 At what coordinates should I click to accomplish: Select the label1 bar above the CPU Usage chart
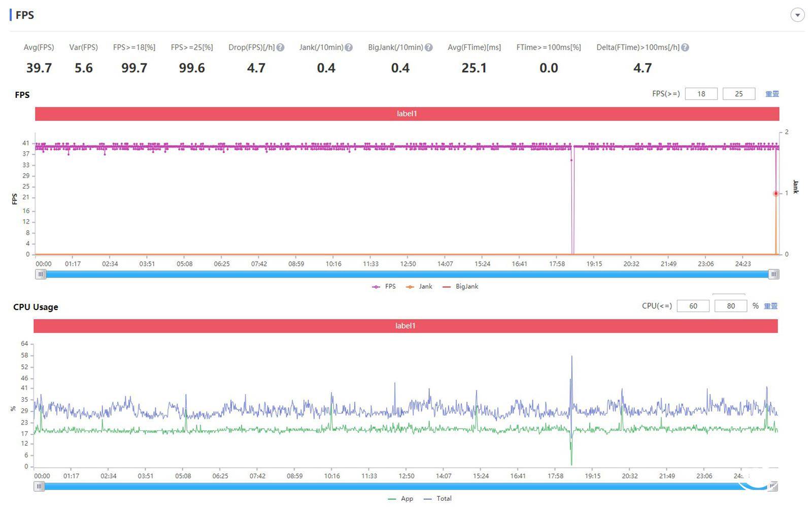point(405,326)
